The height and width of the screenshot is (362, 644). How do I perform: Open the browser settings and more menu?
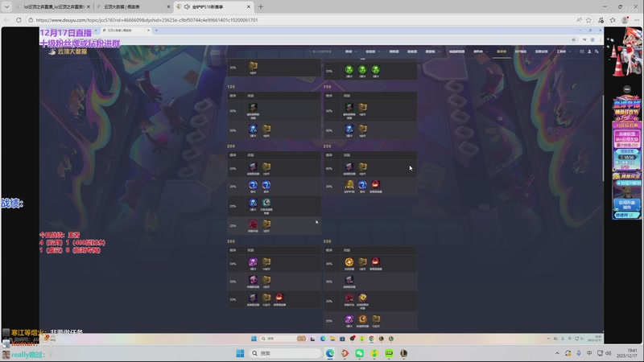click(x=637, y=19)
